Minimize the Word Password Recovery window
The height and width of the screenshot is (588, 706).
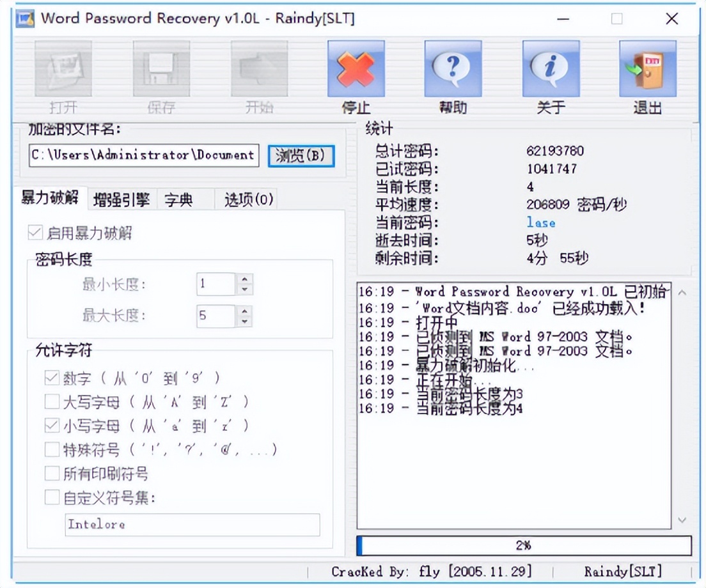[x=563, y=19]
